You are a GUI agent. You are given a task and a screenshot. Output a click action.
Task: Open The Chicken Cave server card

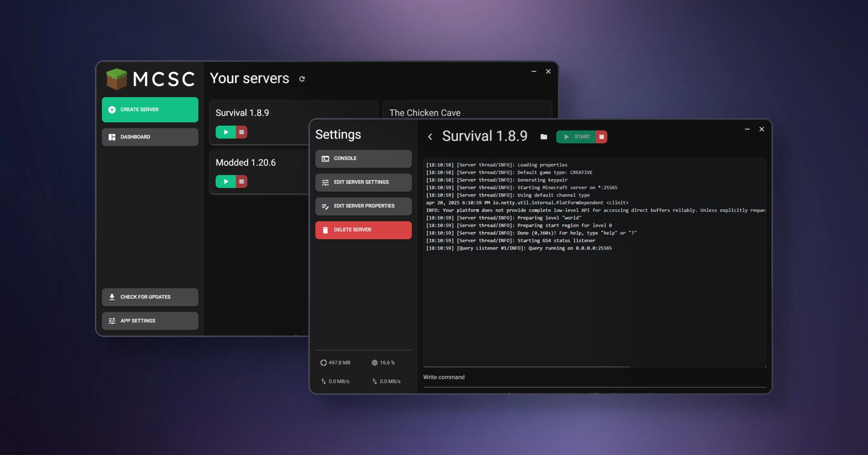pos(424,113)
